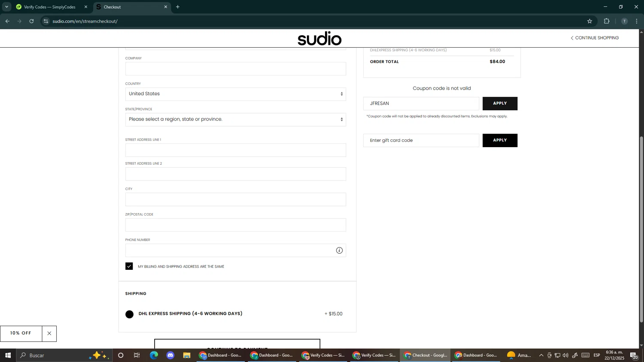Click the $84.00 order total value
The image size is (644, 362).
click(497, 62)
